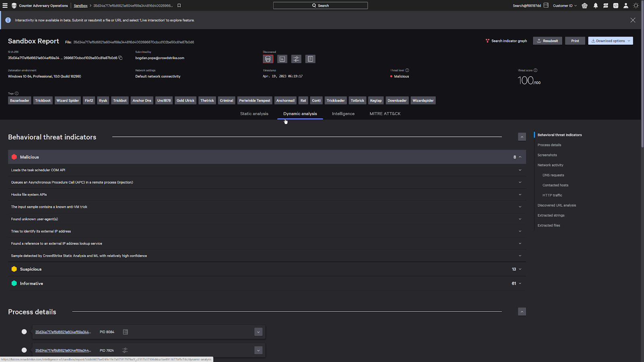Viewport: 644px width, 362px height.
Task: Click the info icon on the beta banner
Action: [8, 20]
